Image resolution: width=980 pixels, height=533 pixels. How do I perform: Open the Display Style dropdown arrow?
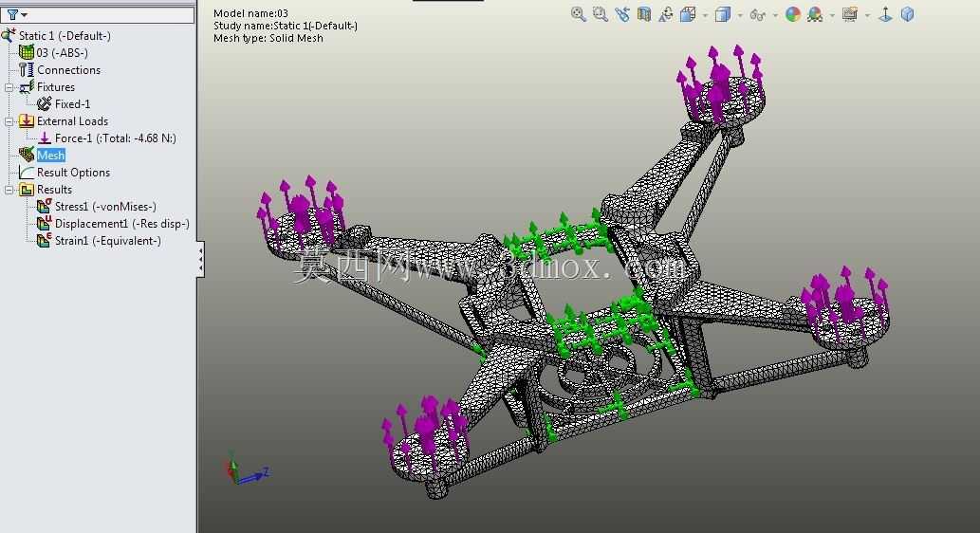click(x=741, y=15)
